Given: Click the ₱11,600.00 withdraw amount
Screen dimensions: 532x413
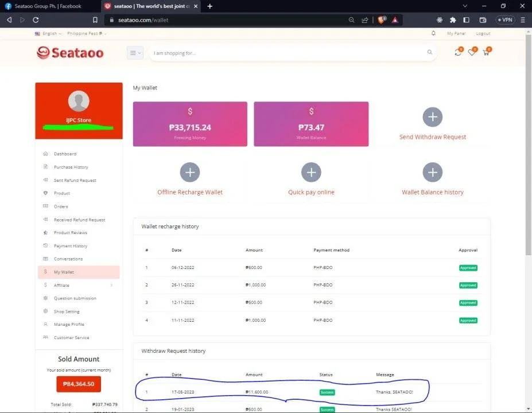Looking at the screenshot, I should (257, 392).
